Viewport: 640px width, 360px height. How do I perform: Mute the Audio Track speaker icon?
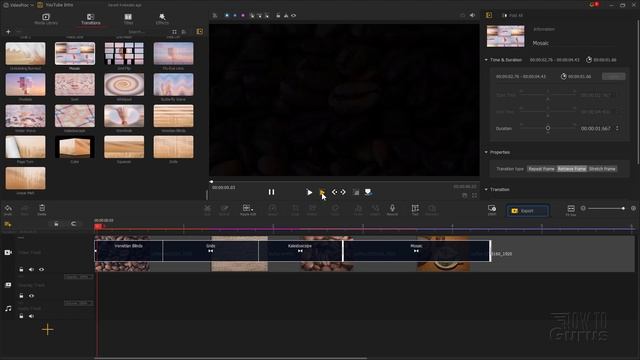(x=31, y=316)
